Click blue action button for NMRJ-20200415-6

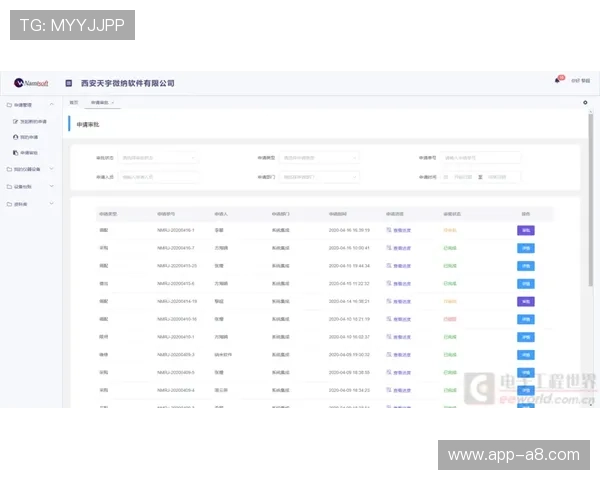coord(526,284)
